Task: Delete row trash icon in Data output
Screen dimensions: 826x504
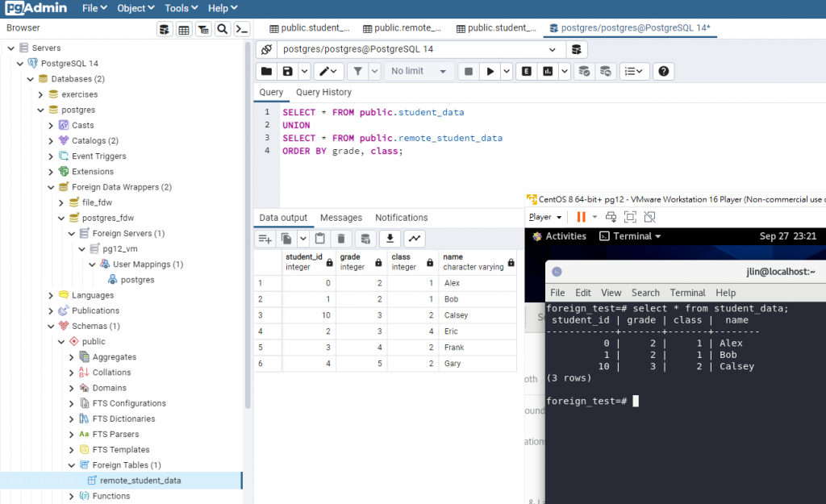Action: pos(341,239)
